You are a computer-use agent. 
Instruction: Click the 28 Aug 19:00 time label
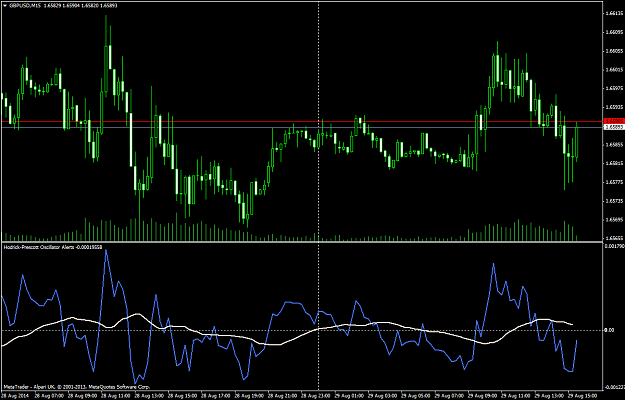(247, 397)
